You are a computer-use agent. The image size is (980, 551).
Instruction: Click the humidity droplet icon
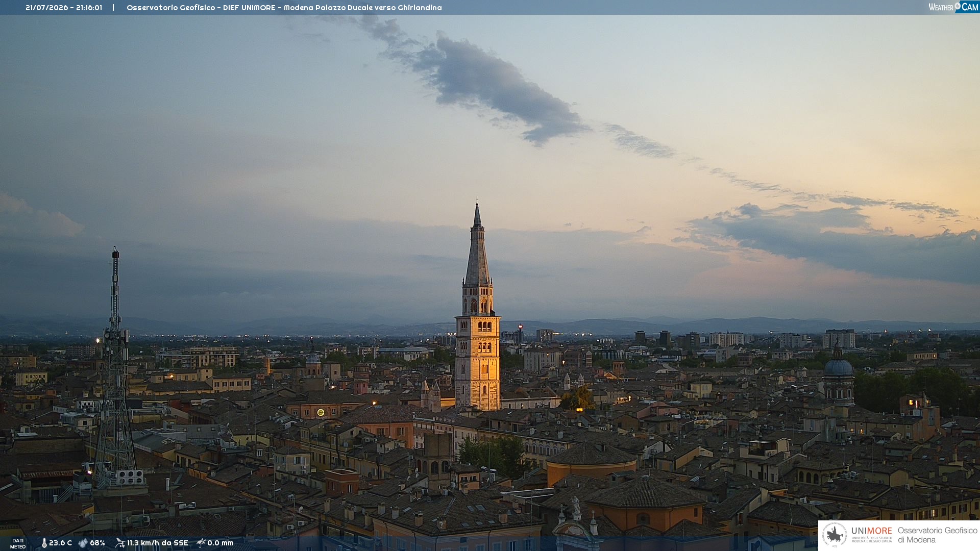tap(83, 543)
